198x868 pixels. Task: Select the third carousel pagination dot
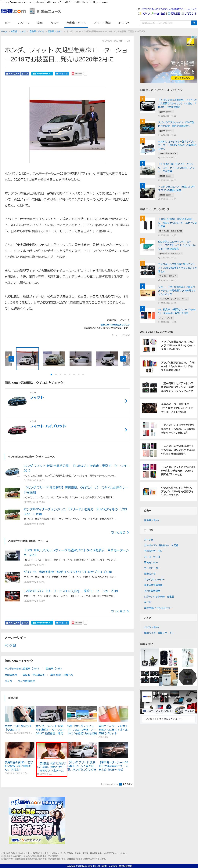pos(60,374)
